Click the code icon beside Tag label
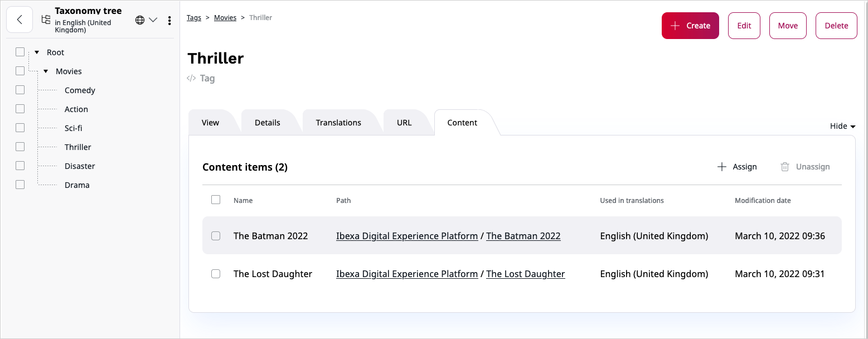This screenshot has height=339, width=868. [191, 78]
